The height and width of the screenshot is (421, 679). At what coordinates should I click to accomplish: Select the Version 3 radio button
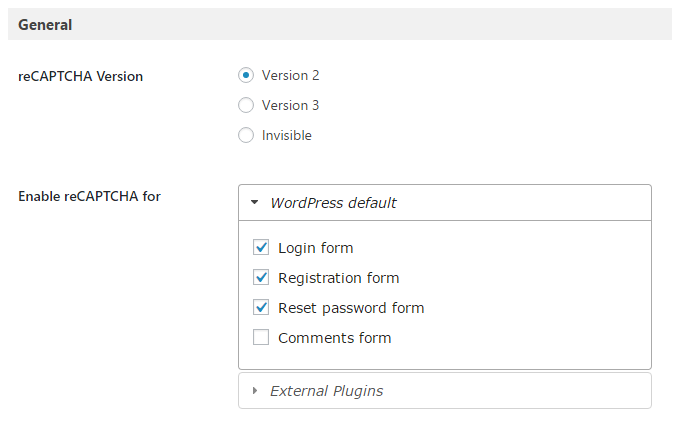246,105
